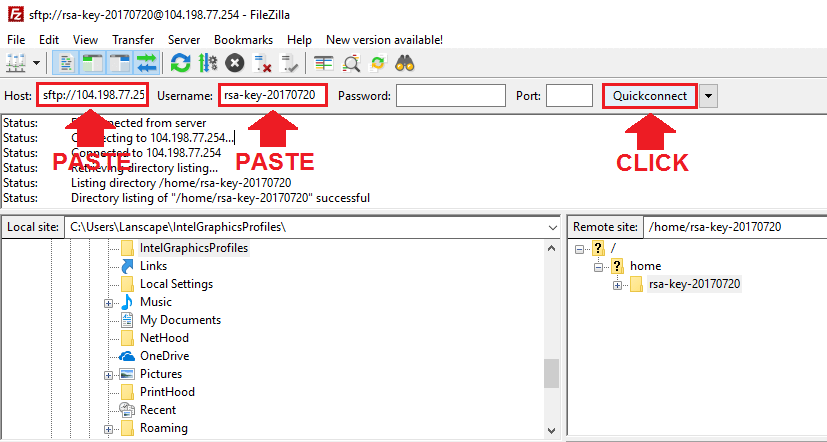The height and width of the screenshot is (442, 827).
Task: Click the Quickconnect button
Action: tap(650, 96)
